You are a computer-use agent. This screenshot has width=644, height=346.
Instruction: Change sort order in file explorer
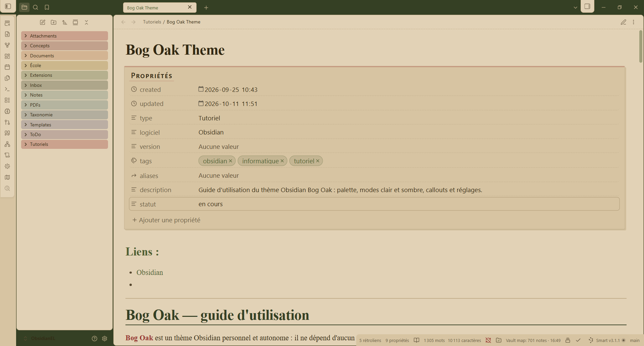(65, 22)
